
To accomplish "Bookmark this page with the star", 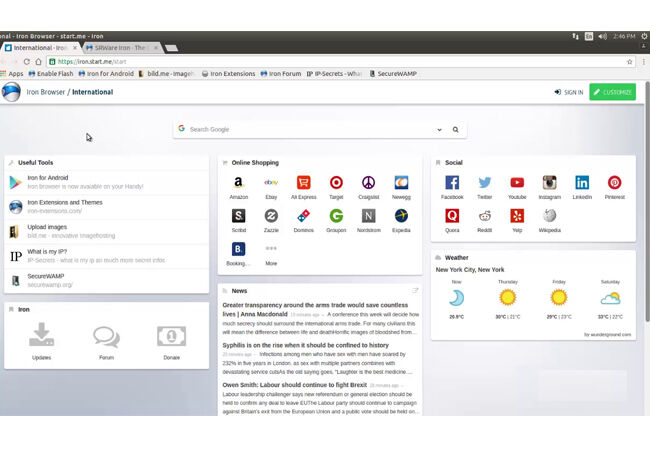I will coord(630,62).
